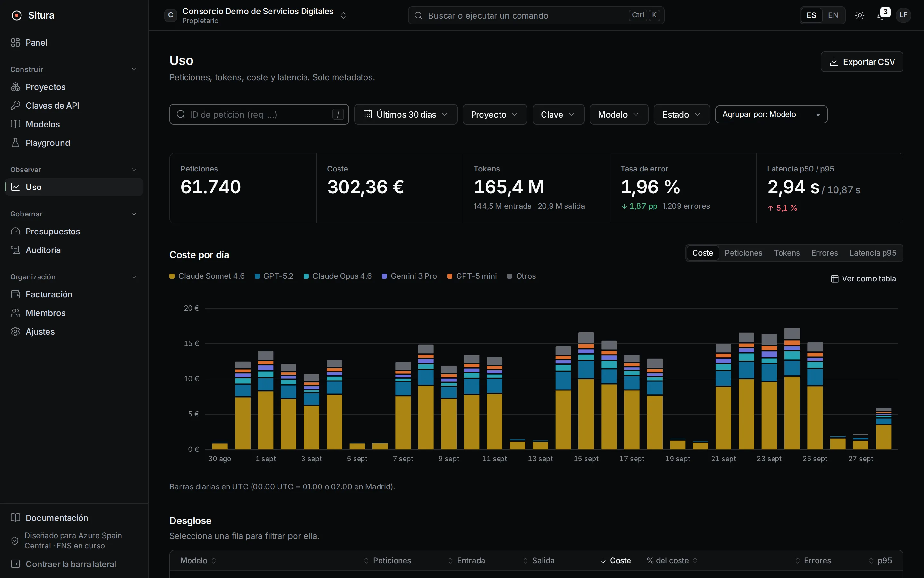924x578 pixels.
Task: Toggle Claude Opus 4.6 legend series
Action: 338,276
